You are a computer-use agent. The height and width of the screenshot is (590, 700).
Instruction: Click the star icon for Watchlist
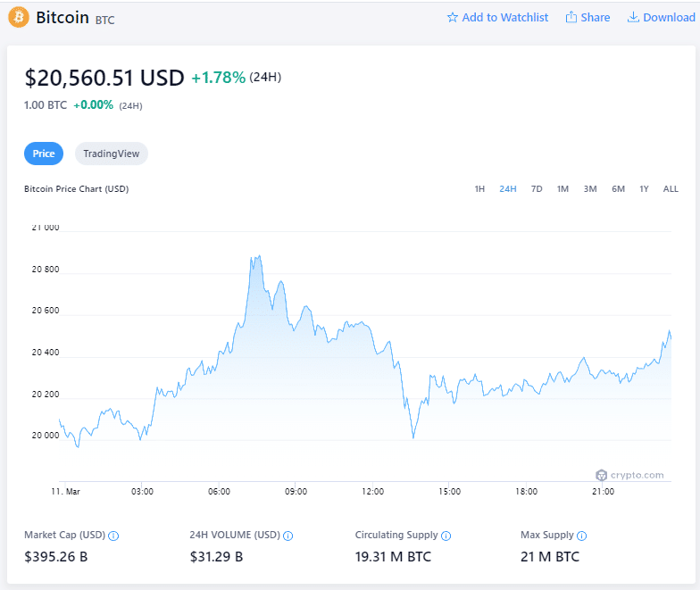[452, 18]
